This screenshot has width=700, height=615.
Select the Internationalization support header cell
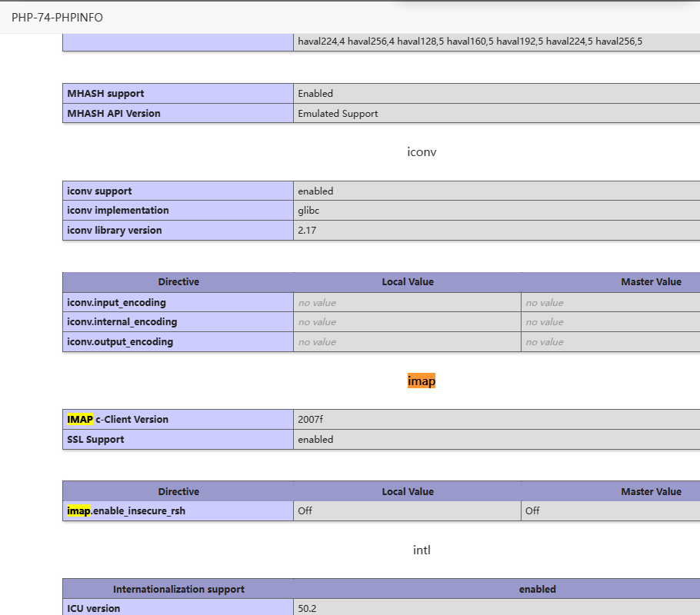(178, 590)
